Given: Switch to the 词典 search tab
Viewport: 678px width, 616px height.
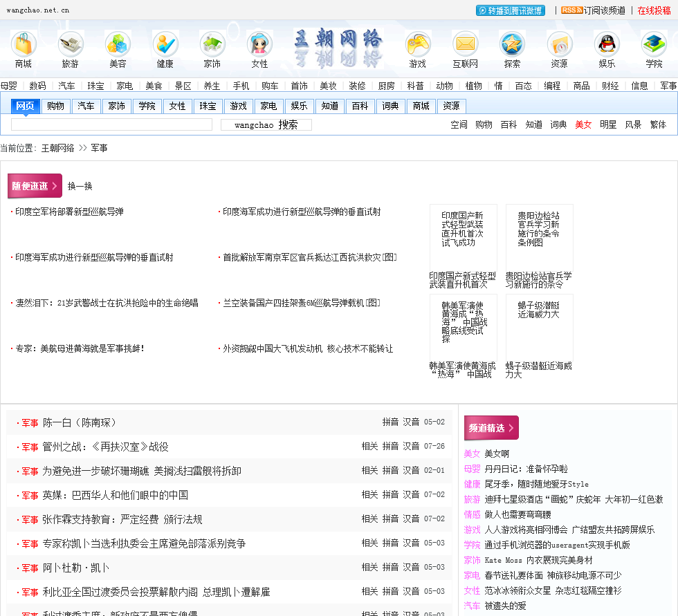Looking at the screenshot, I should tap(390, 106).
